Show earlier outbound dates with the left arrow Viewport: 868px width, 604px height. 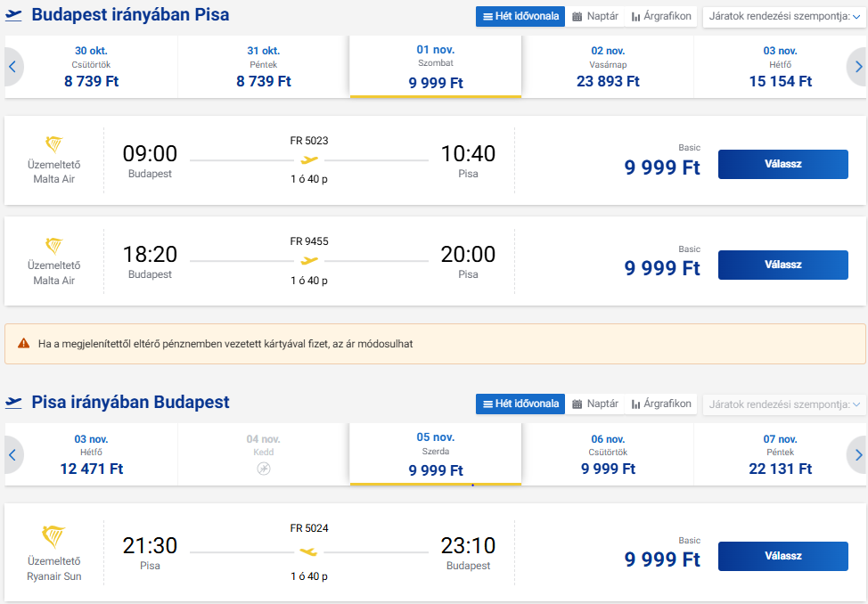coord(12,67)
